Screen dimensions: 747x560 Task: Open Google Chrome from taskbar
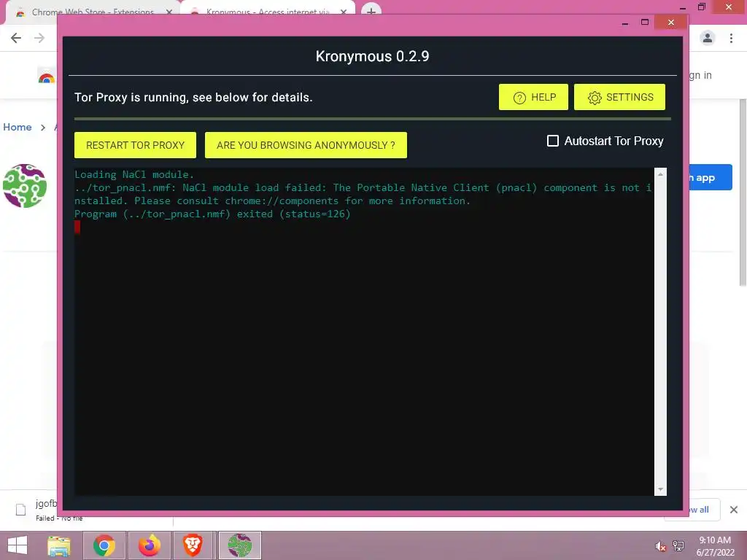click(104, 545)
